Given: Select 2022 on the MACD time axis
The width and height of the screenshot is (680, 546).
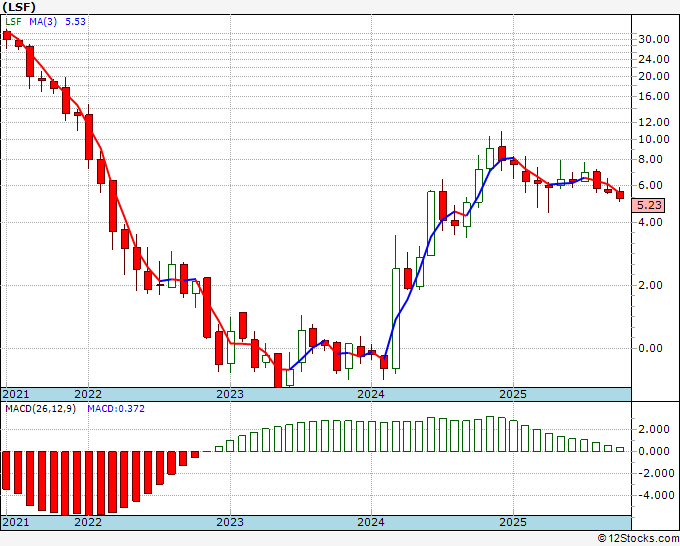Looking at the screenshot, I should click(88, 522).
